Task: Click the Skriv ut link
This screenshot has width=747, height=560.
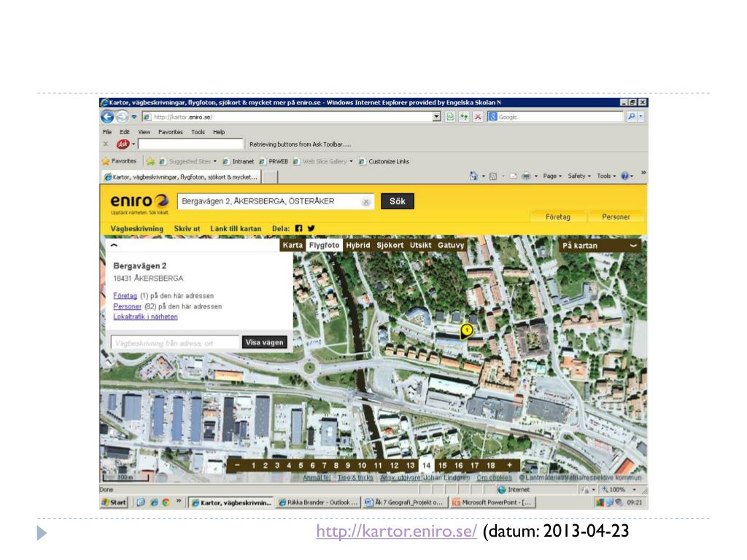Action: pos(187,228)
